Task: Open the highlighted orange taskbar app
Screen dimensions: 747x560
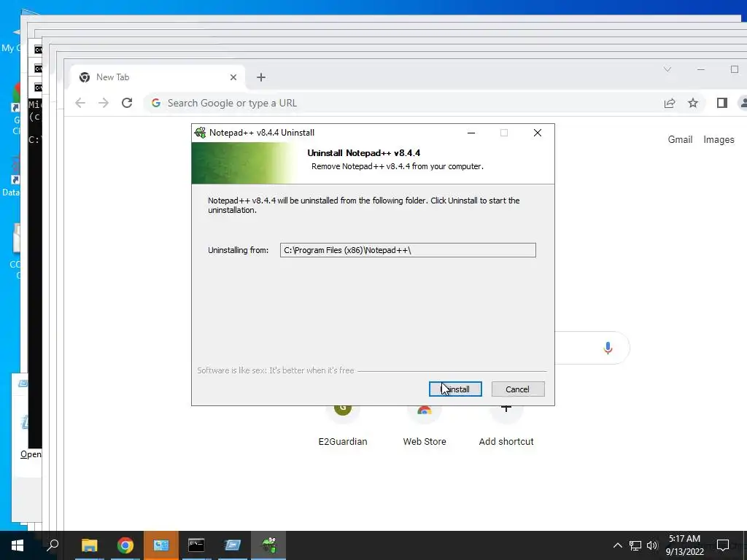Action: (x=161, y=545)
